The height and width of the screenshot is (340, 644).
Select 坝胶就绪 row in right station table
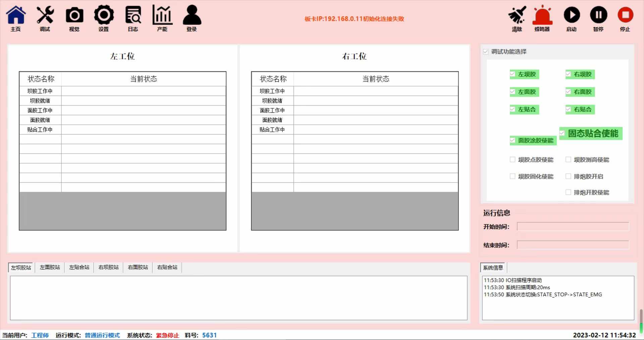355,101
